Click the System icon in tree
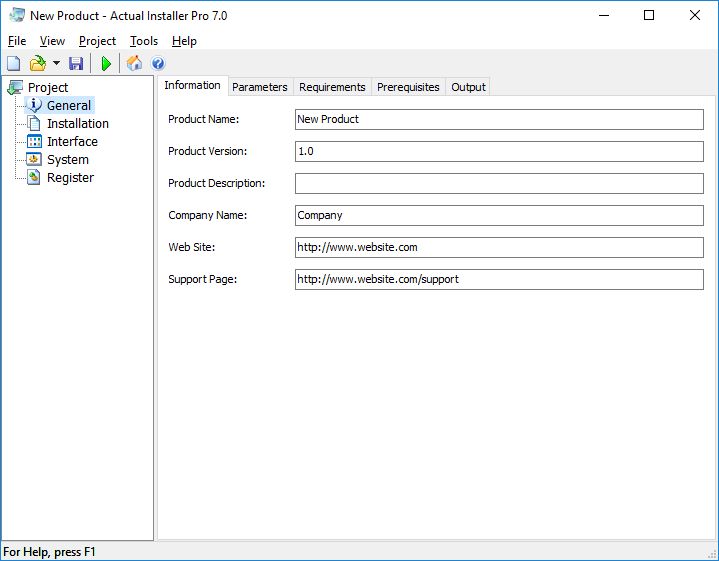 pos(34,159)
